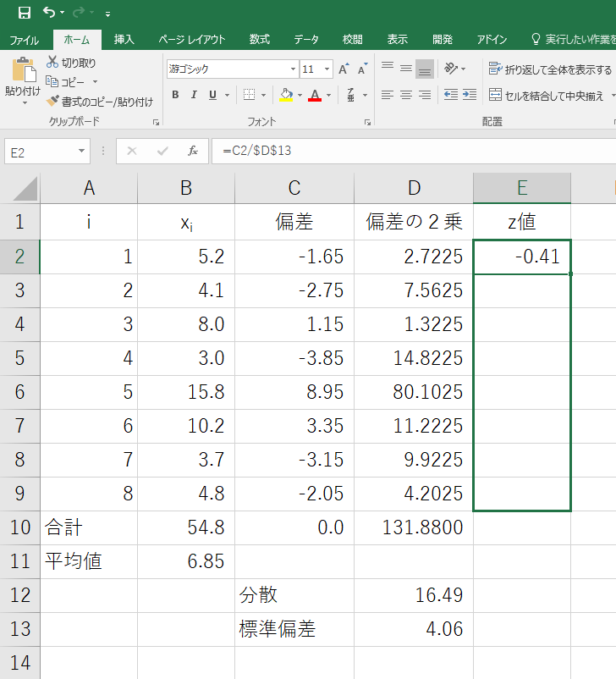Select column C header
Image resolution: width=616 pixels, height=679 pixels.
[294, 188]
